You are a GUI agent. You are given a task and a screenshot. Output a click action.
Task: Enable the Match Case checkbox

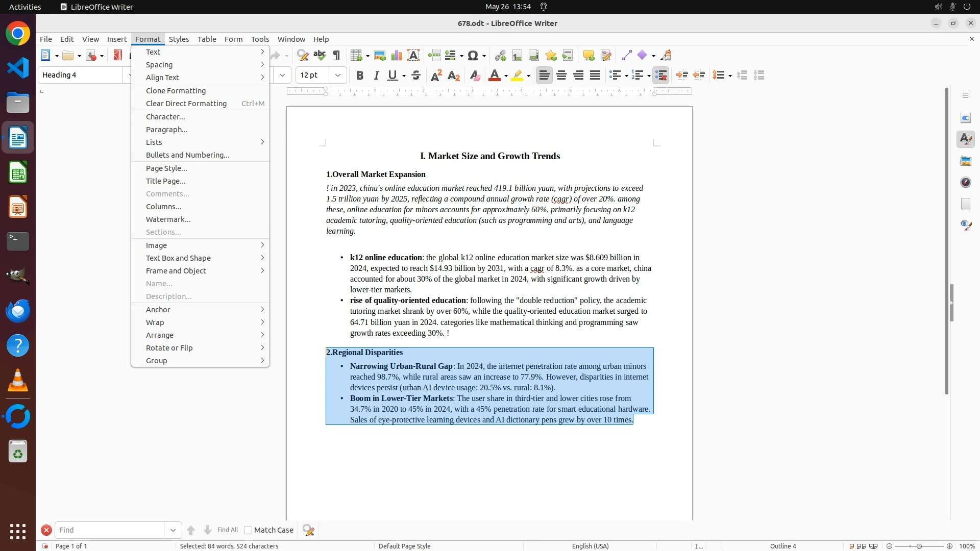click(x=248, y=530)
